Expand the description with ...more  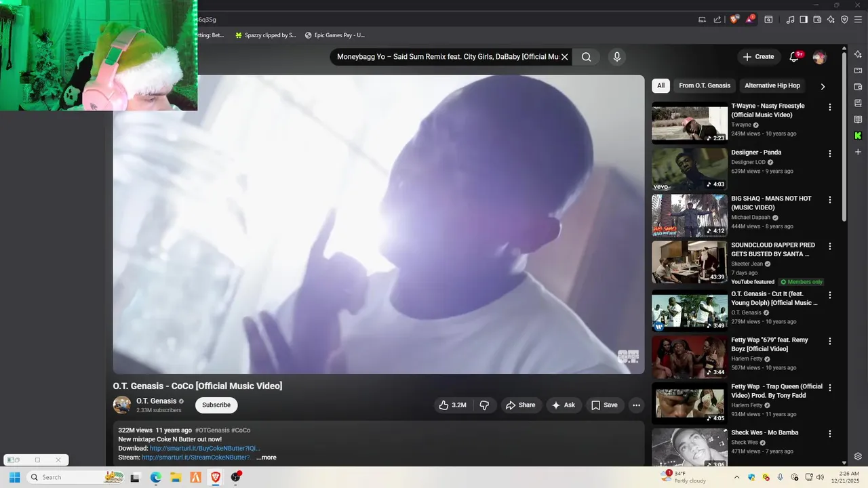coord(267,457)
